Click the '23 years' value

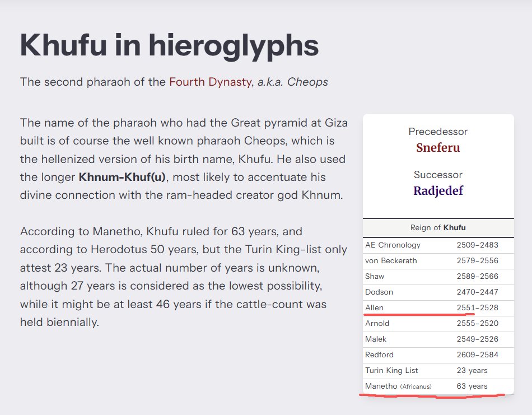tap(472, 370)
